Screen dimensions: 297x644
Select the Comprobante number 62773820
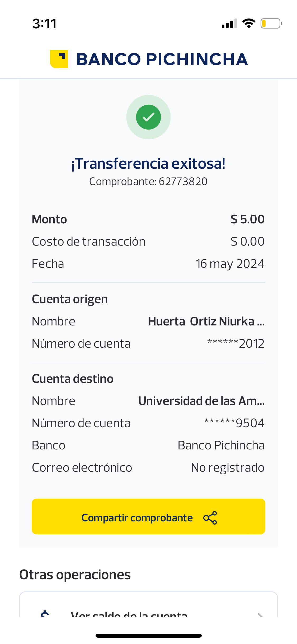click(183, 182)
